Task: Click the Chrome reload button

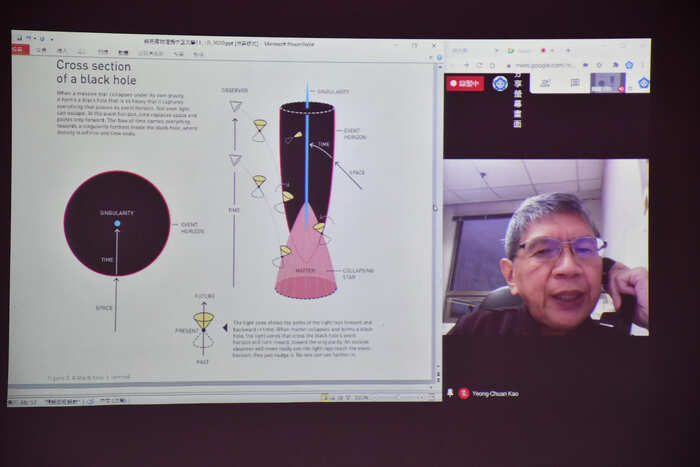Action: [x=479, y=65]
